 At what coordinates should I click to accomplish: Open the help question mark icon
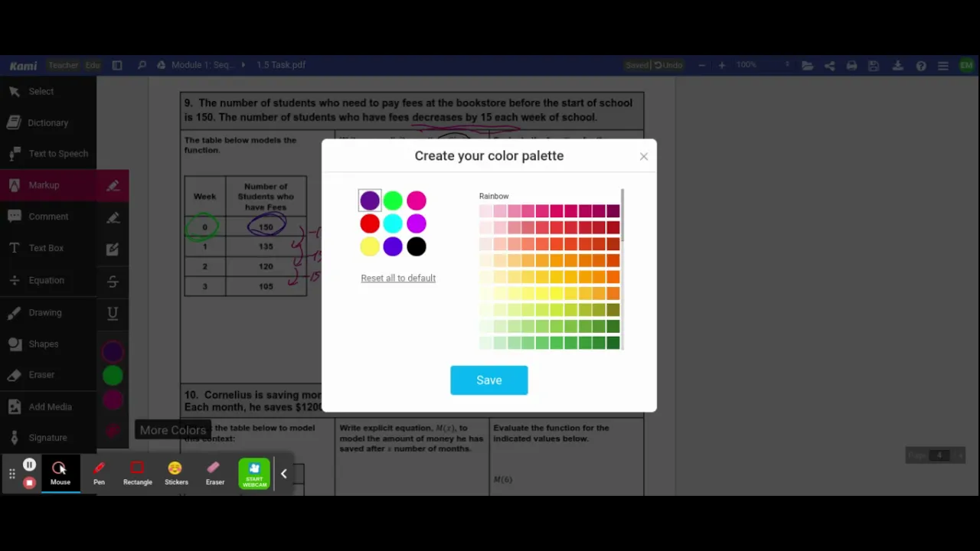(x=921, y=66)
